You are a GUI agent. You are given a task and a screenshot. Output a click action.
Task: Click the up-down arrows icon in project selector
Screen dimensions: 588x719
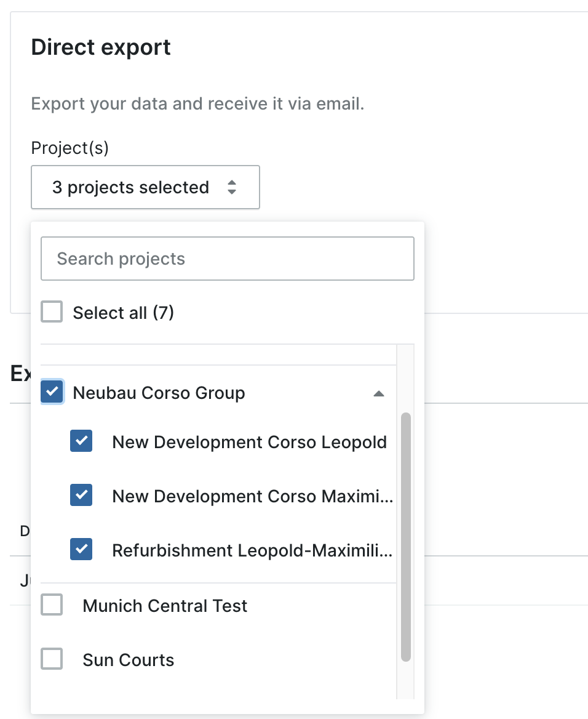tap(232, 187)
